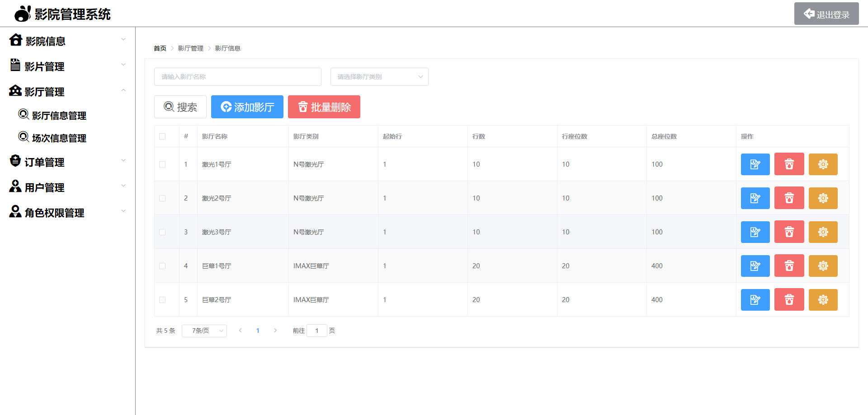
Task: Click the 请输入影厅名称 search field
Action: [x=237, y=77]
